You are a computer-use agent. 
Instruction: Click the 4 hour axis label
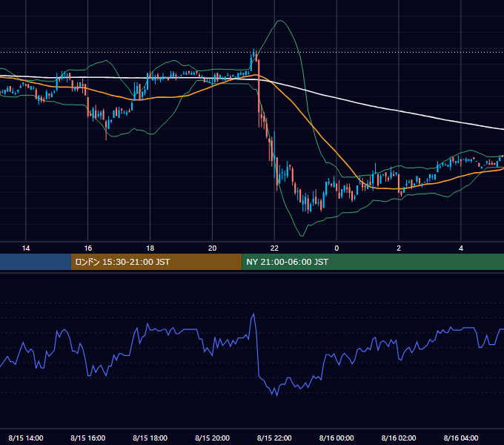[461, 248]
